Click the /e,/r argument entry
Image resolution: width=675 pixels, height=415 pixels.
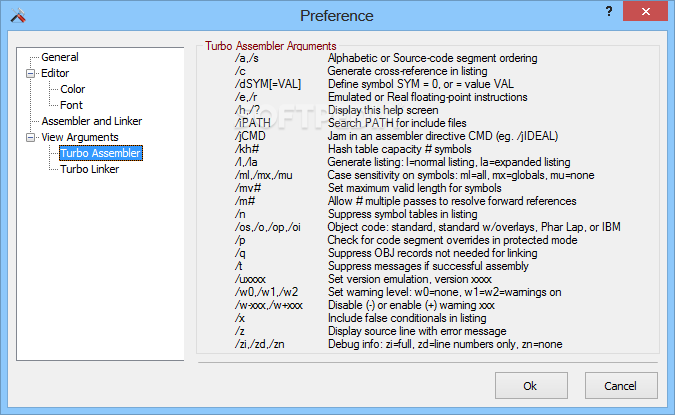[246, 97]
